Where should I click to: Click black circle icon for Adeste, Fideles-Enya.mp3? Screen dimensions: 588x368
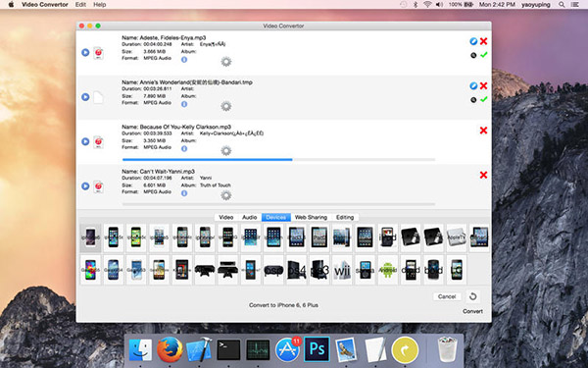coord(473,55)
